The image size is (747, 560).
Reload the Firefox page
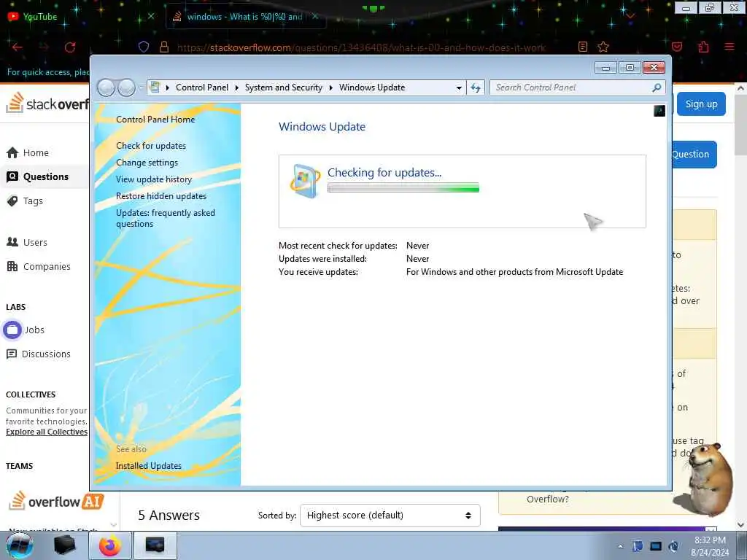coord(70,47)
